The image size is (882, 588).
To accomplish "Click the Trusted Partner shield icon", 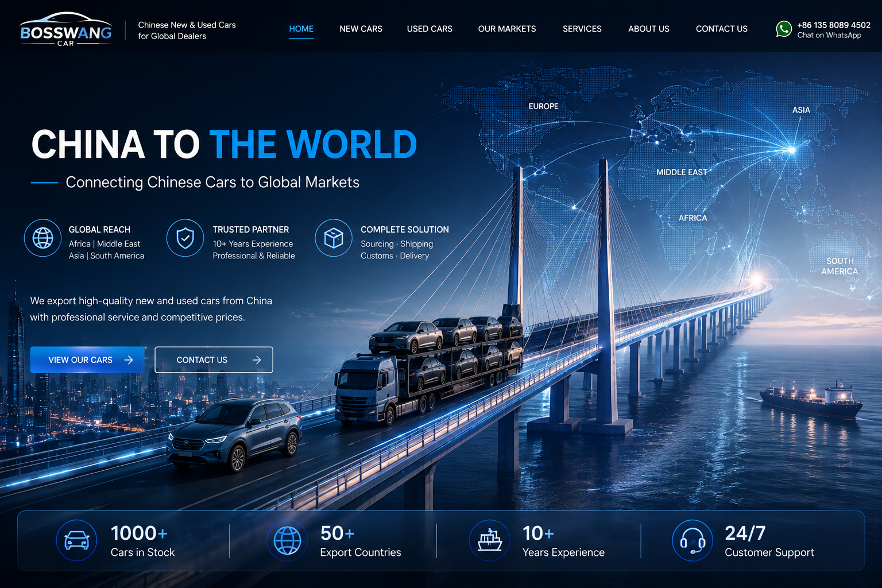I will coord(185,238).
